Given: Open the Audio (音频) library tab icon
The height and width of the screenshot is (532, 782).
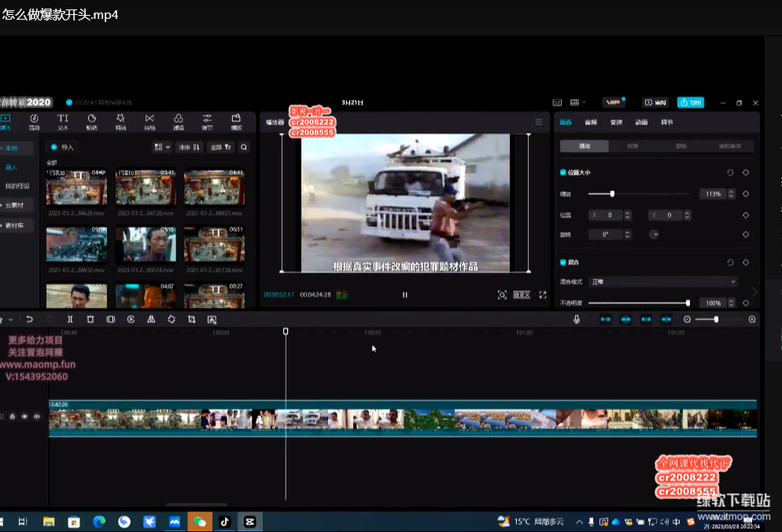Looking at the screenshot, I should coord(34,121).
